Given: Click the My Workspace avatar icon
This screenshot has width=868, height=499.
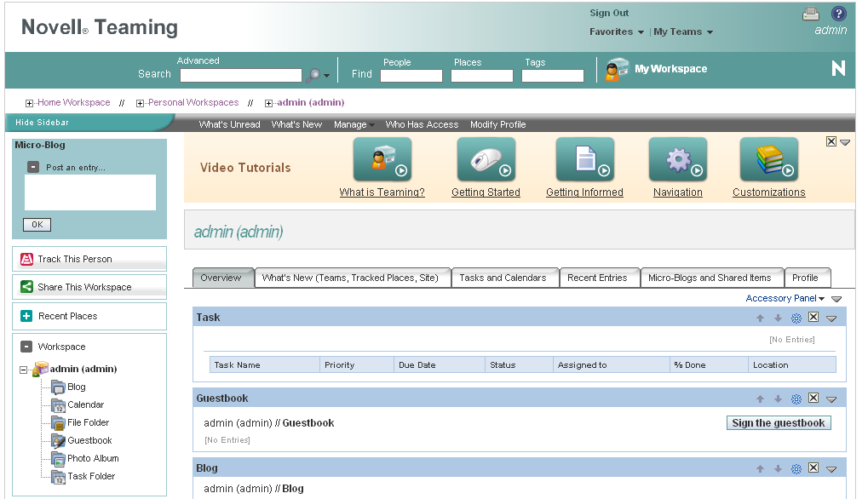Looking at the screenshot, I should point(615,68).
